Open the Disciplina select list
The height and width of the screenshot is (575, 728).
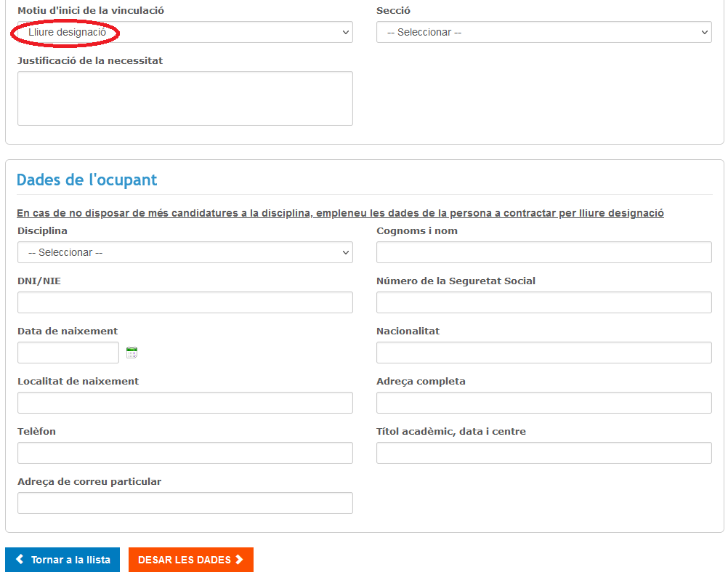click(x=185, y=252)
